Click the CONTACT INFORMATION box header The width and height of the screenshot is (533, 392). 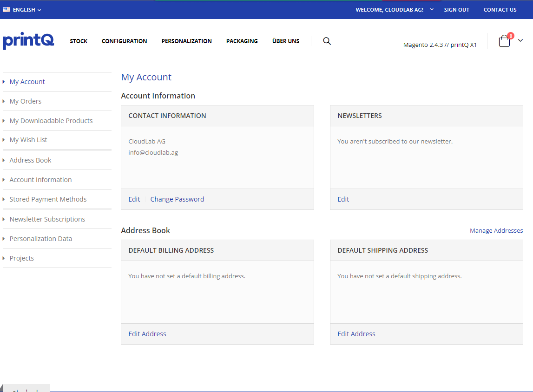(x=167, y=116)
